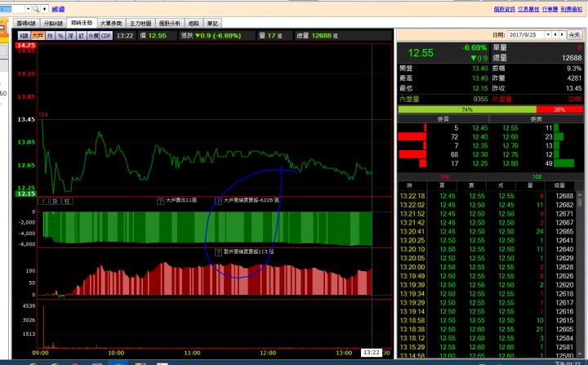Click the bid price 12.40 with 72 lots
The height and width of the screenshot is (365, 588).
[x=480, y=137]
